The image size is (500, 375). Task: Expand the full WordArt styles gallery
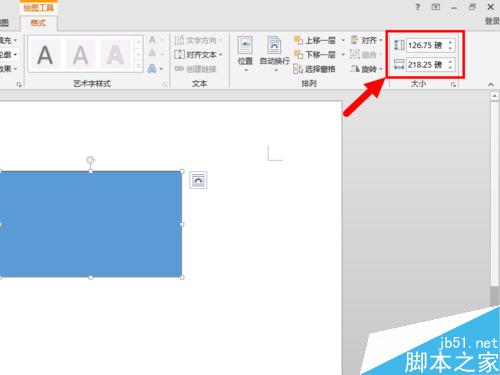[139, 67]
